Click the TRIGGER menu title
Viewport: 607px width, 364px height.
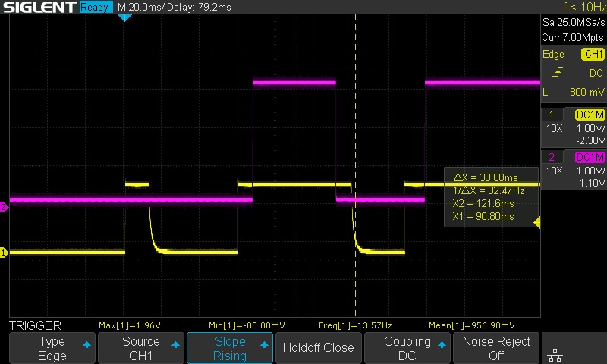pos(35,325)
